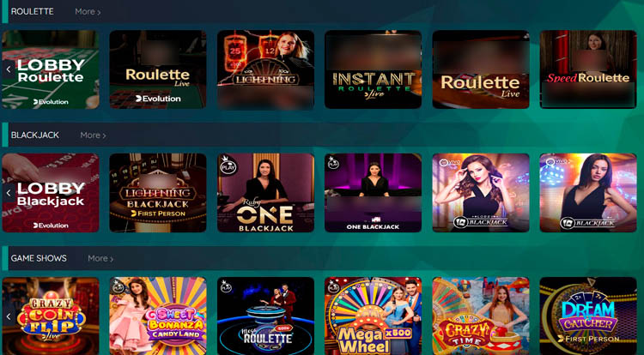Image resolution: width=644 pixels, height=355 pixels.
Task: Open the Roulette More link
Action: [x=88, y=12]
